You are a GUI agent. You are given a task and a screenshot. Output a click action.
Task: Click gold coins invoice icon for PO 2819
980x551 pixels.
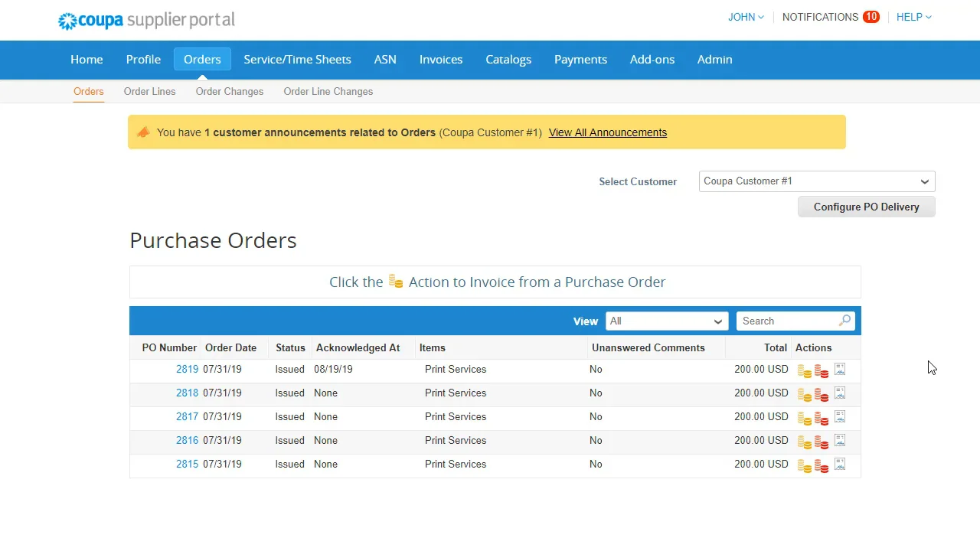[x=804, y=371]
